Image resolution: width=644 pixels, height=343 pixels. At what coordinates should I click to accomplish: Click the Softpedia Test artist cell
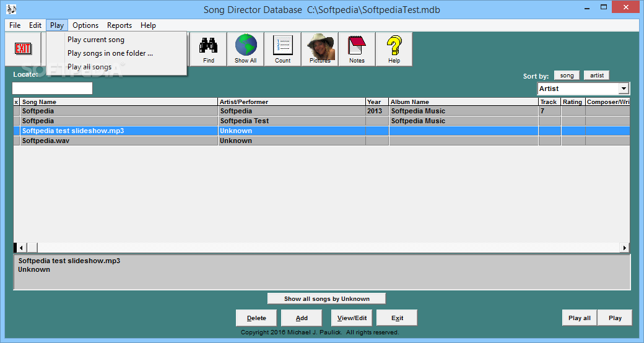(292, 121)
